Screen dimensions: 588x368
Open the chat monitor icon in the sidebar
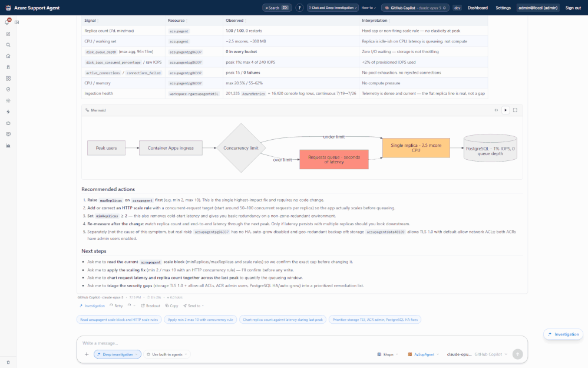8,134
